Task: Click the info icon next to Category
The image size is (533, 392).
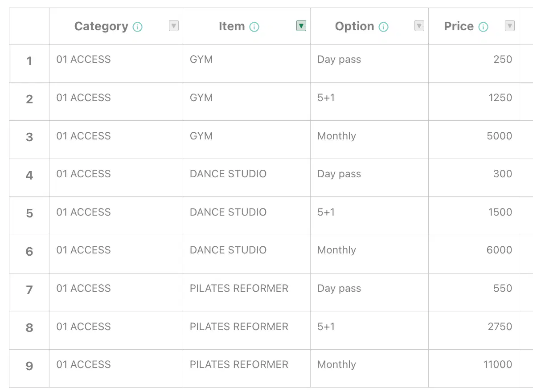Action: [137, 27]
